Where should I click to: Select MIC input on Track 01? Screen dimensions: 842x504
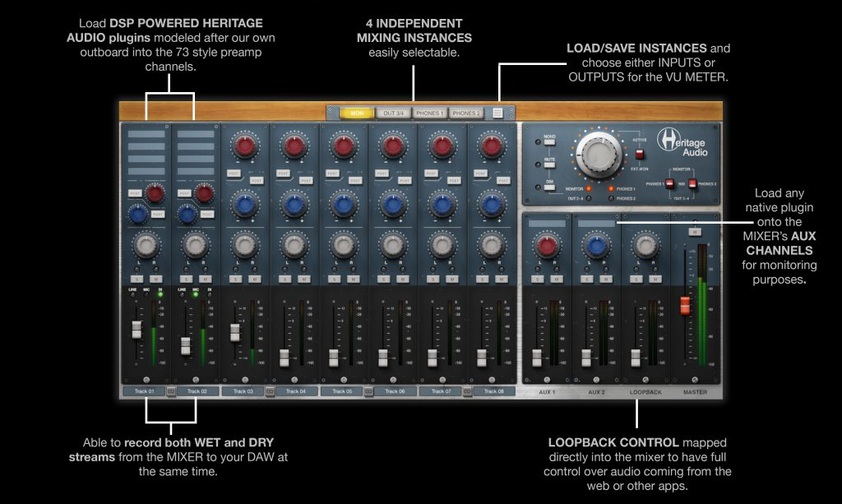pyautogui.click(x=146, y=294)
